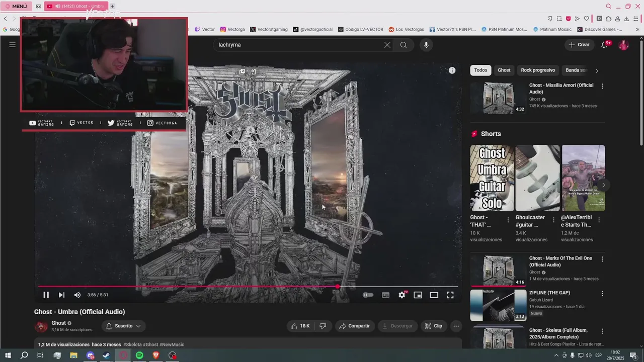This screenshot has height=362, width=644.
Task: Open options for Ghost - 'THAT' short
Action: pos(508,220)
